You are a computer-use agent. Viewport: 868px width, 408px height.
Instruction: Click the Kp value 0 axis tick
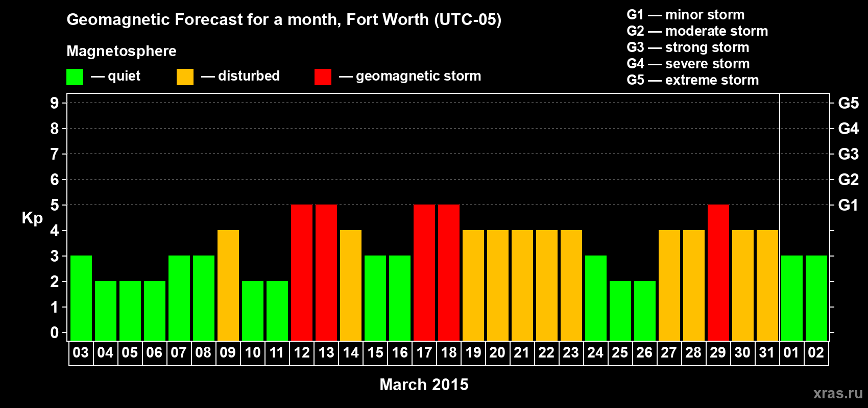[x=55, y=333]
